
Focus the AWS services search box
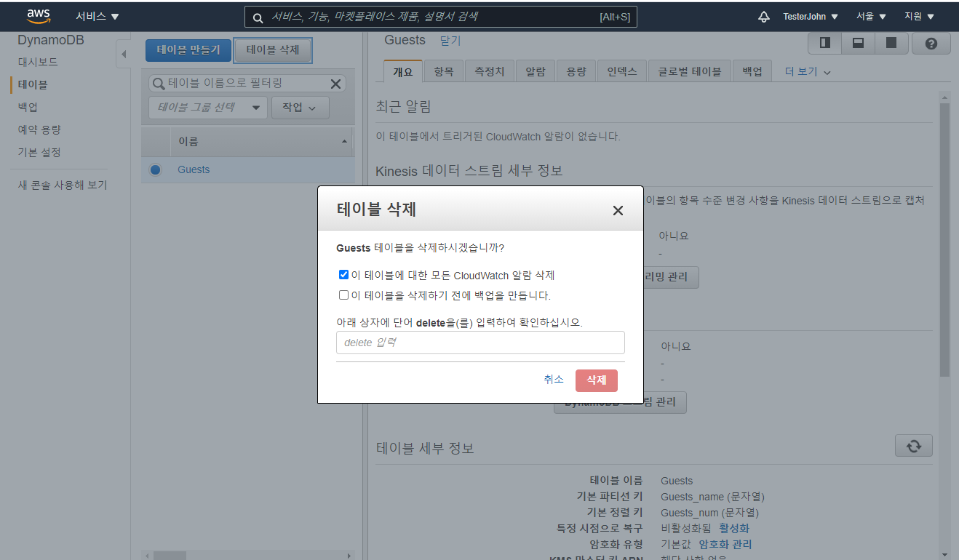tap(440, 17)
